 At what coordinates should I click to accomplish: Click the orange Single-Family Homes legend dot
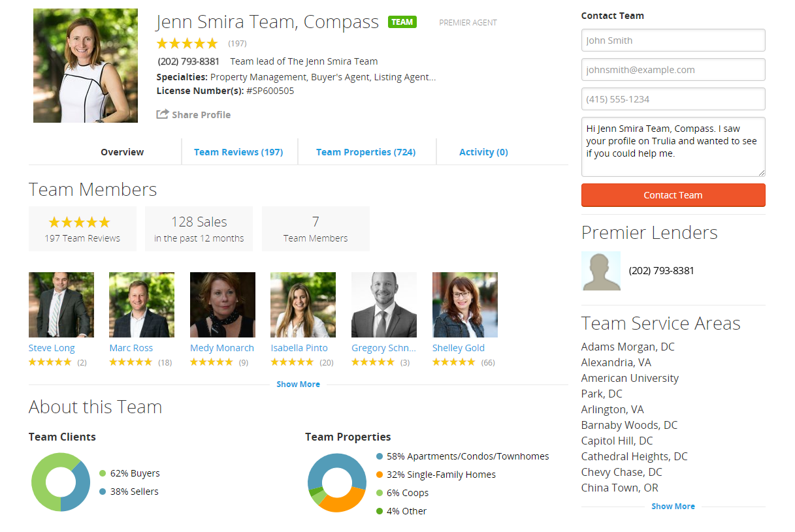click(380, 475)
